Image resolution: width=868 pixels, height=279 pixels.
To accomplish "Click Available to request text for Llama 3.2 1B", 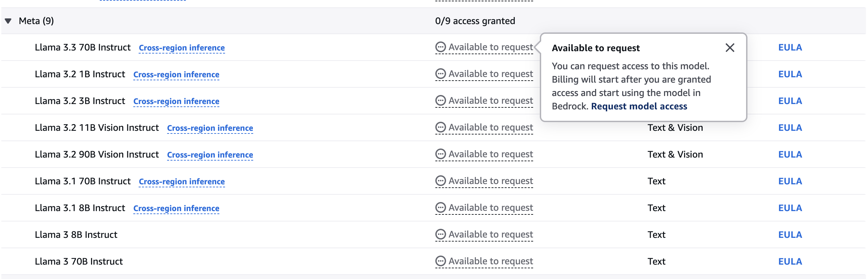I will (x=491, y=74).
